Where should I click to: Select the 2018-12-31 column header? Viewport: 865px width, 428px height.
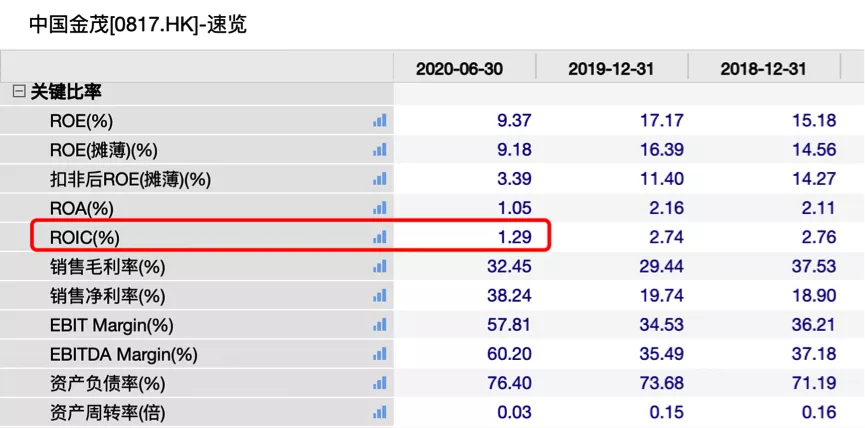(x=763, y=69)
